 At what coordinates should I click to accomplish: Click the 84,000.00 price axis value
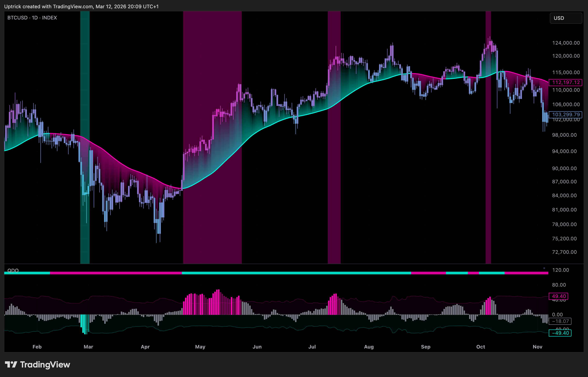coord(564,195)
